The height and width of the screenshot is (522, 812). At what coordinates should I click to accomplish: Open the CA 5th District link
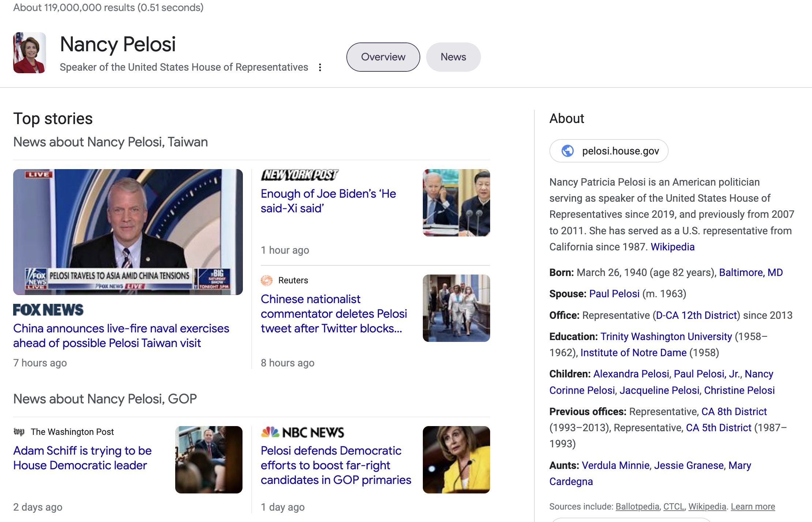click(x=718, y=428)
